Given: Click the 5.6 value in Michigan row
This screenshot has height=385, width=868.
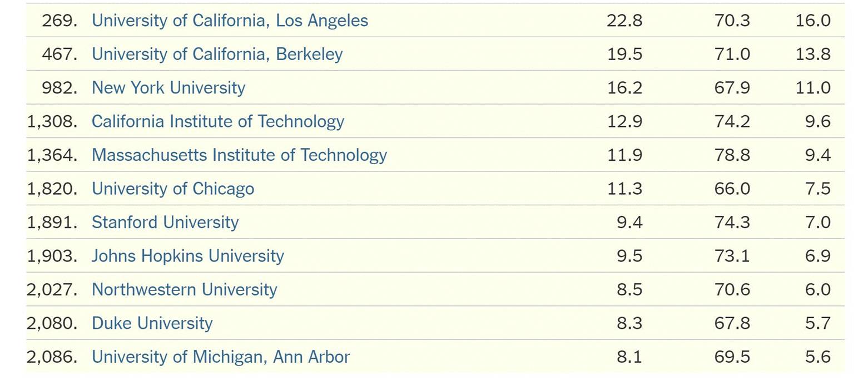Looking at the screenshot, I should click(817, 357).
